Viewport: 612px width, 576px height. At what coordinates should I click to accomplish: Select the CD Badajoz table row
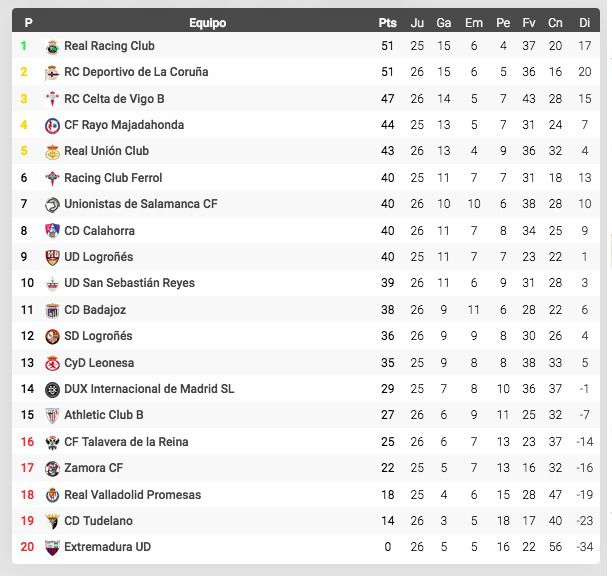[306, 310]
